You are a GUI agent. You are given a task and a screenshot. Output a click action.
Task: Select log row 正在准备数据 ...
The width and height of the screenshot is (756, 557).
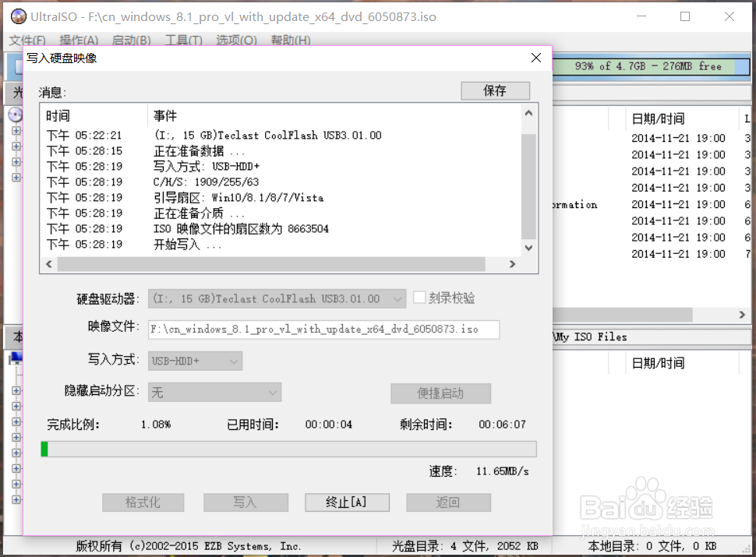click(x=282, y=151)
